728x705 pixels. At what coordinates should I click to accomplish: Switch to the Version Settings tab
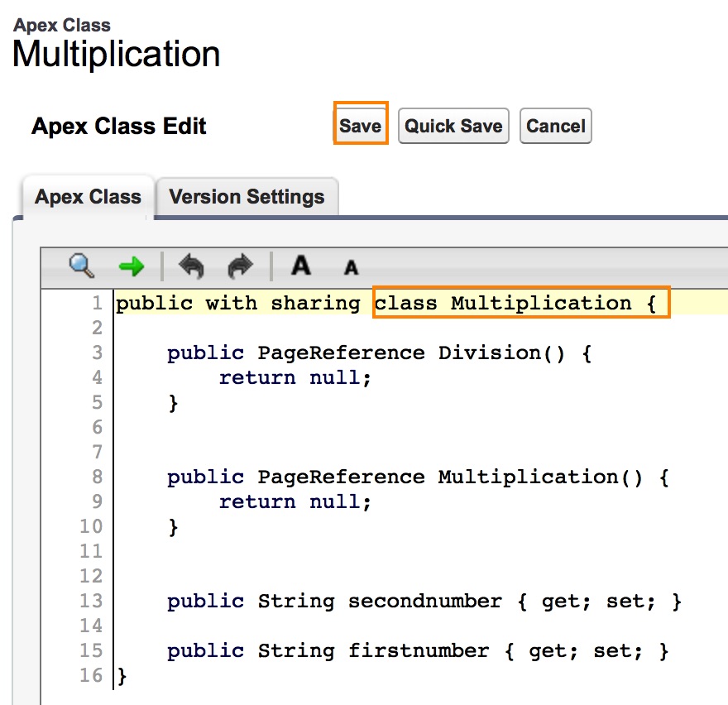[246, 197]
